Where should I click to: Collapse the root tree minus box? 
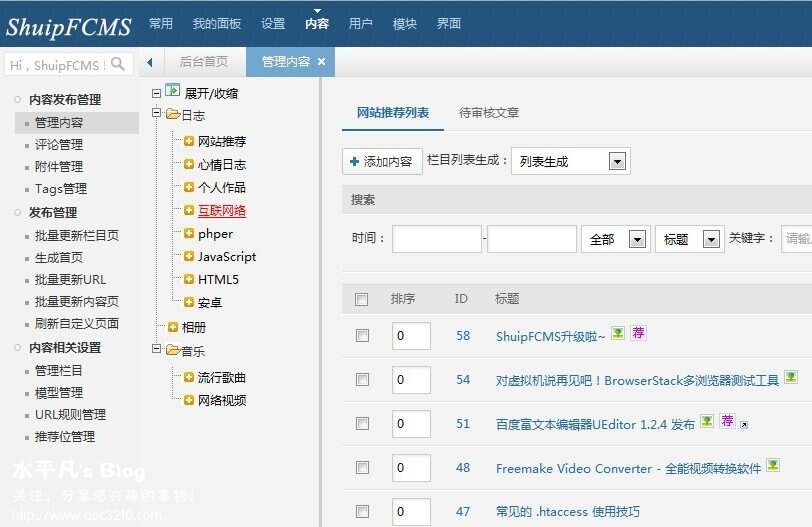156,94
